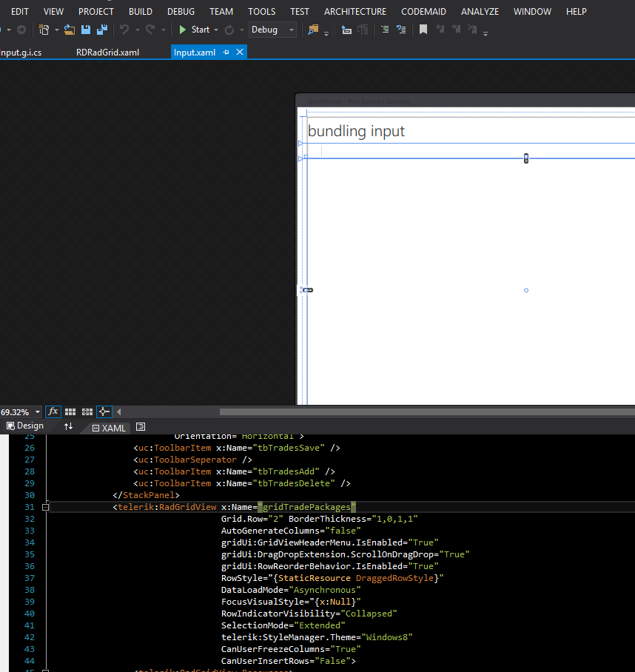Click the Save All toolbar icon

[101, 30]
